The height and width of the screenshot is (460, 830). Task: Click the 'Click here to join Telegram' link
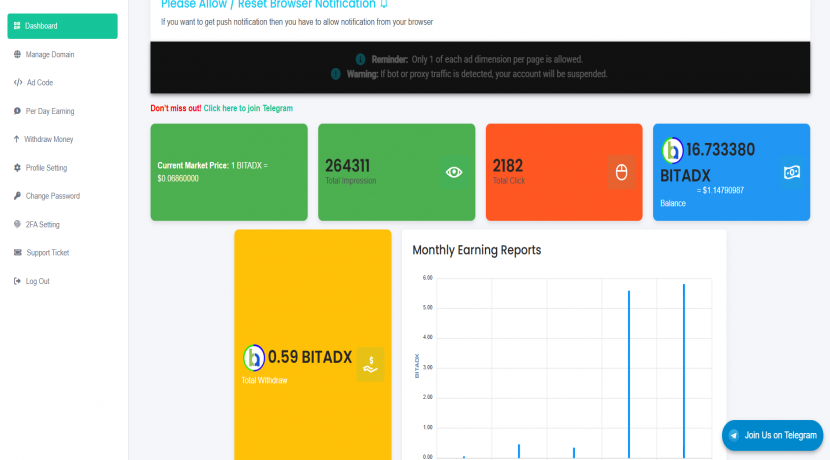[x=248, y=108]
